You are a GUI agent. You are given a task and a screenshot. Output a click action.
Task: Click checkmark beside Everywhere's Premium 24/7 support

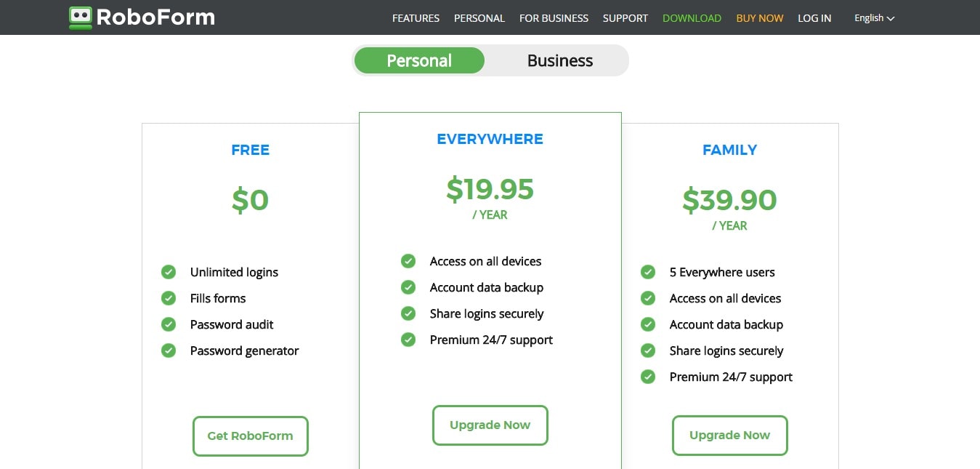[408, 340]
